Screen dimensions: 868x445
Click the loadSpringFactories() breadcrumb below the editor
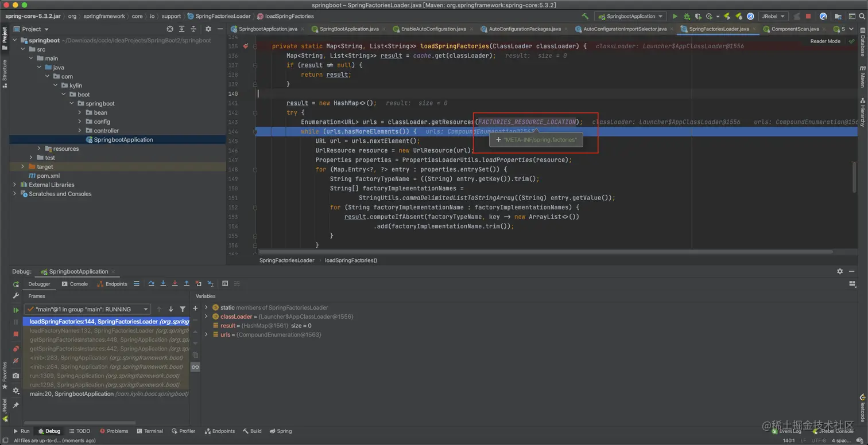click(351, 260)
